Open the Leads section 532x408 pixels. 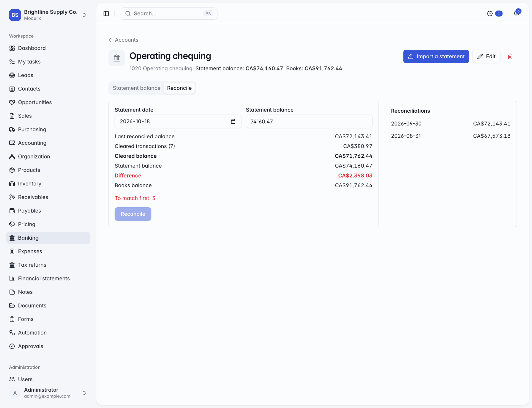coord(48,75)
